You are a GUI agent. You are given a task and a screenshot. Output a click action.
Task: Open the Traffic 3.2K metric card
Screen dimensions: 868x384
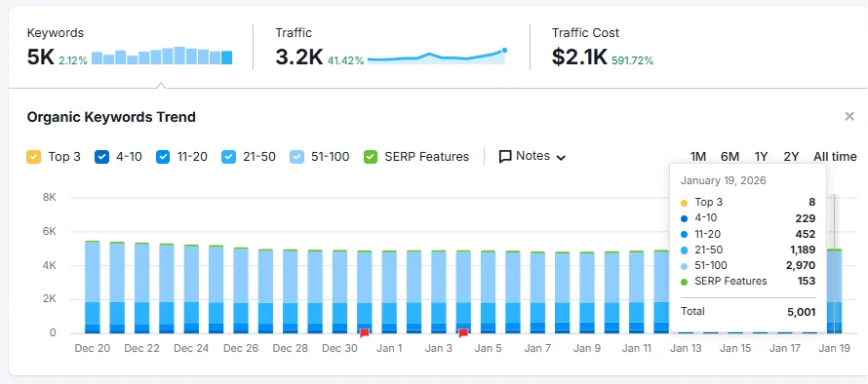tap(391, 48)
